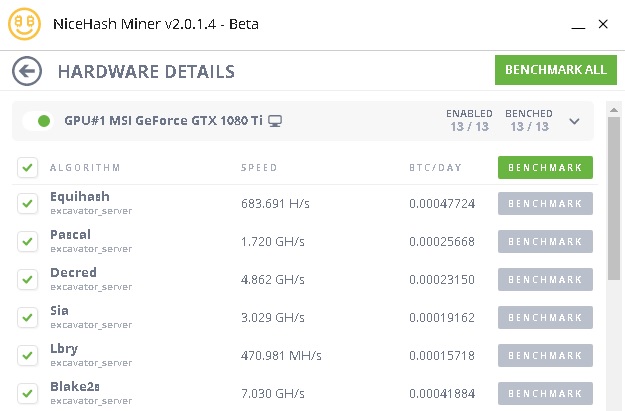The image size is (625, 411).
Task: Click the ALGORITHM column header
Action: click(85, 167)
